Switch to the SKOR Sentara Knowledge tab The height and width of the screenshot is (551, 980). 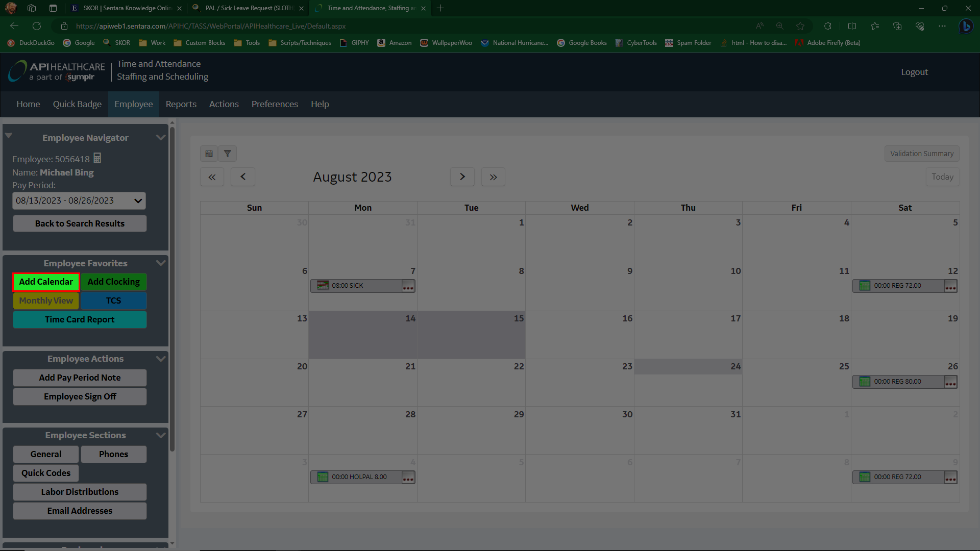click(x=127, y=8)
